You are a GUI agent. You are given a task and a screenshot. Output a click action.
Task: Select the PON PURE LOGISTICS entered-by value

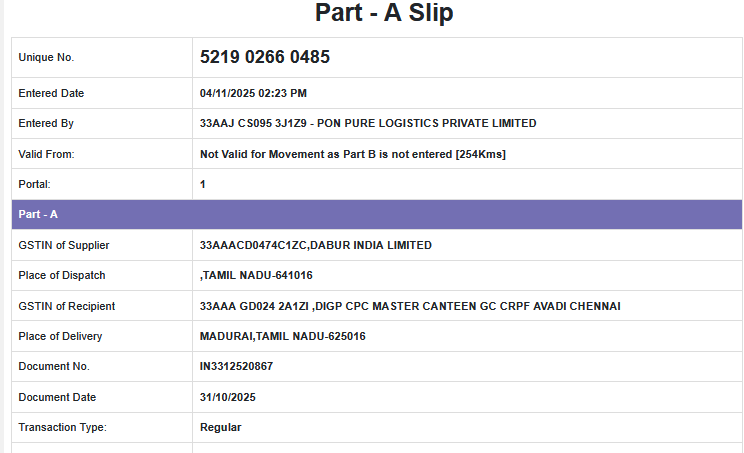point(368,123)
